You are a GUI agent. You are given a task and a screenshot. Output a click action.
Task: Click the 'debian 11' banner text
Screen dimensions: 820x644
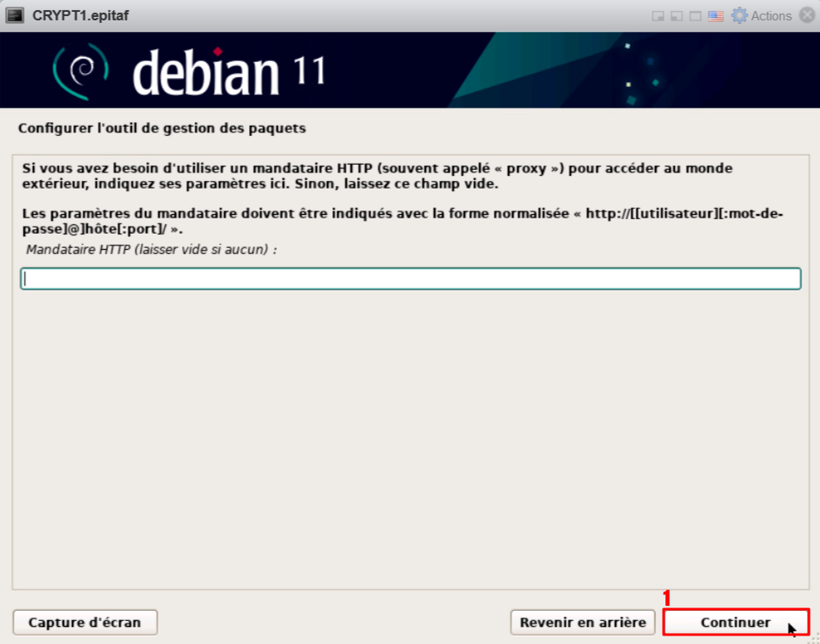[x=229, y=73]
